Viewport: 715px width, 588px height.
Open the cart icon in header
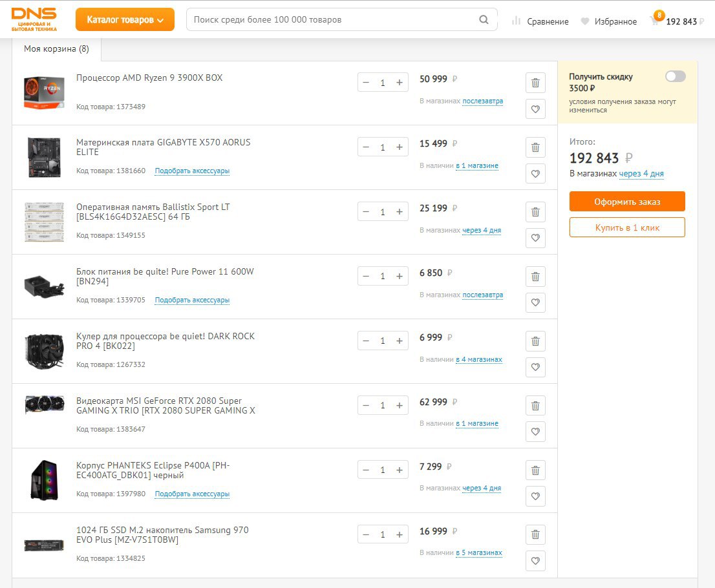pos(656,19)
